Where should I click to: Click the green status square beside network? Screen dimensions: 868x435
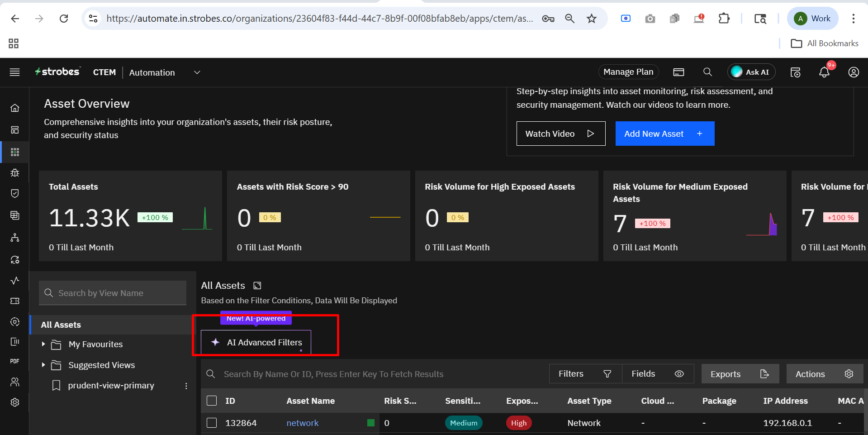tap(371, 423)
